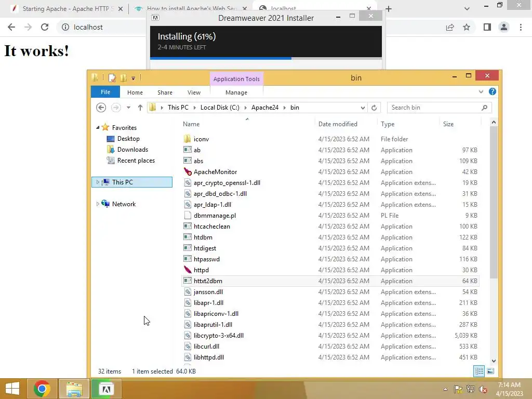Open Adobe installer from the taskbar

pos(106,389)
